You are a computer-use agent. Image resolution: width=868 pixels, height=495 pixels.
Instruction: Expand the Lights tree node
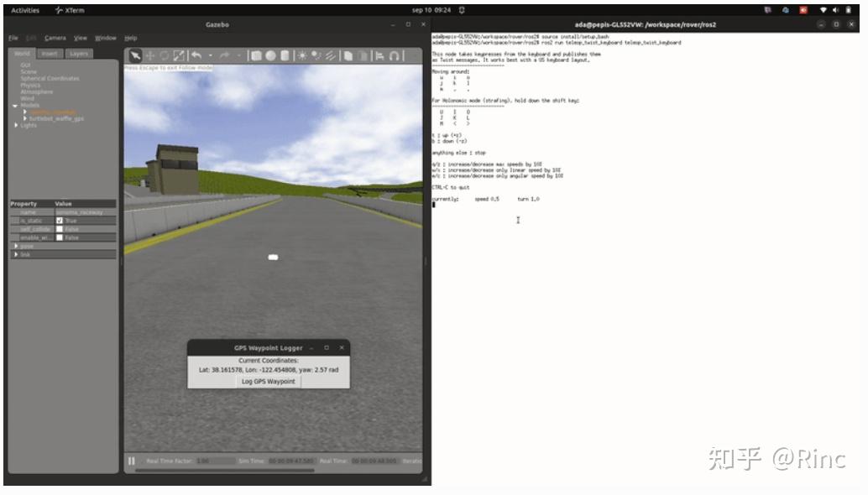[15, 125]
